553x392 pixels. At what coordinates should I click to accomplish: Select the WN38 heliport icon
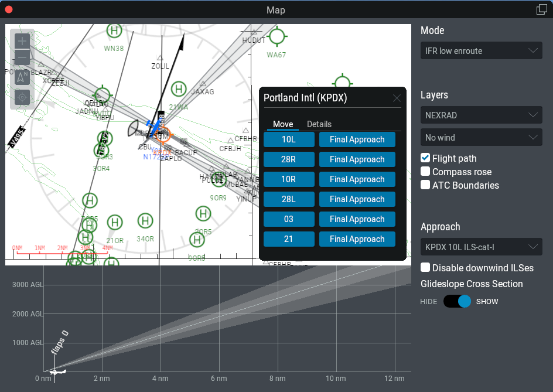coord(114,30)
